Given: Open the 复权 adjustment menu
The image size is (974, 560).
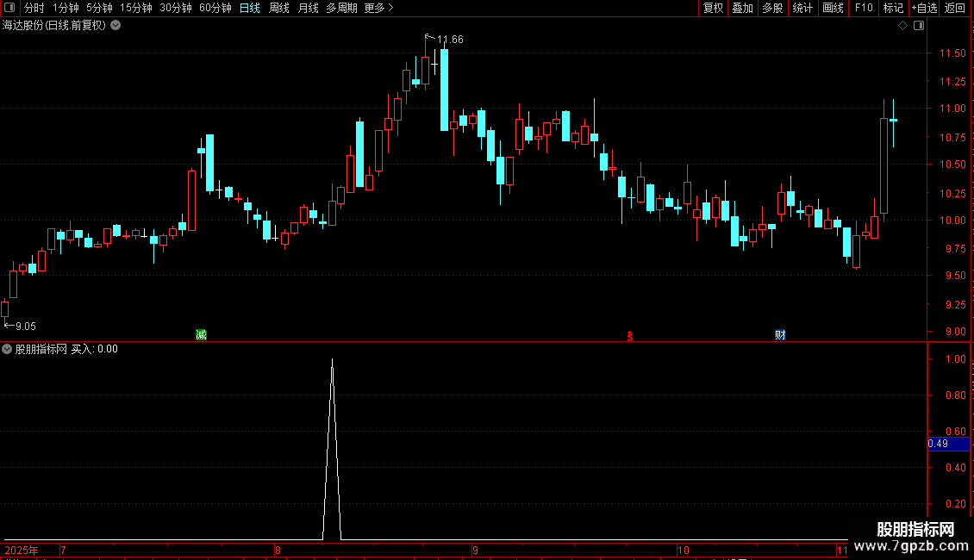Looking at the screenshot, I should [x=713, y=8].
